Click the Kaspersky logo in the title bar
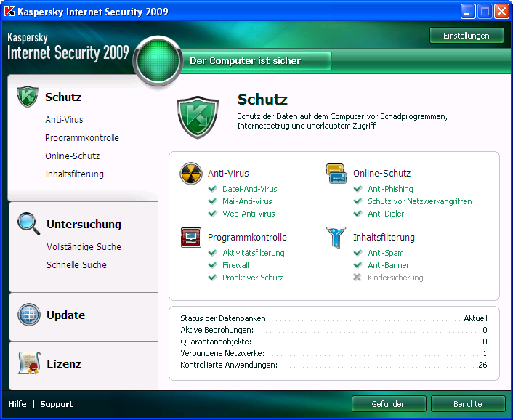 click(9, 12)
